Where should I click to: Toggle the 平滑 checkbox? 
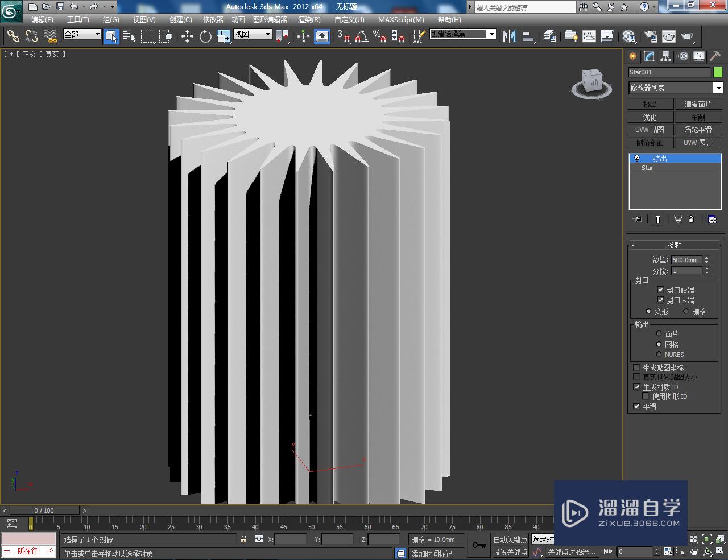pyautogui.click(x=636, y=406)
